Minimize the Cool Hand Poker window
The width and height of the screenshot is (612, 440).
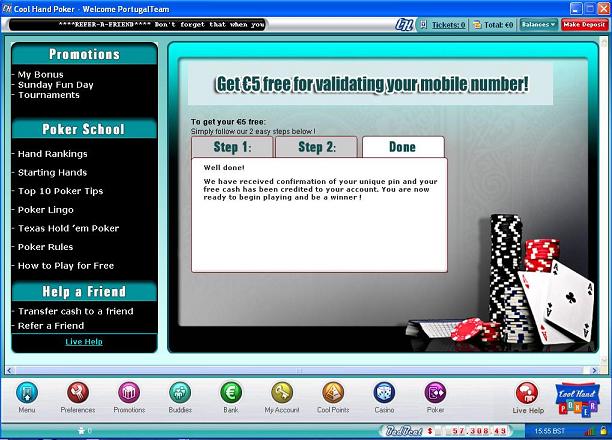click(x=576, y=8)
